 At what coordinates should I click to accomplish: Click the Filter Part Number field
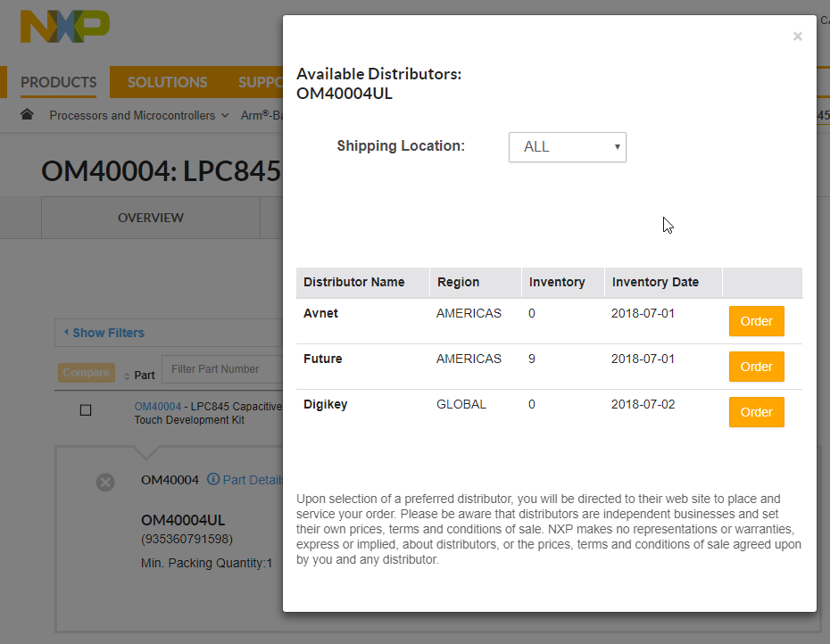pyautogui.click(x=221, y=369)
